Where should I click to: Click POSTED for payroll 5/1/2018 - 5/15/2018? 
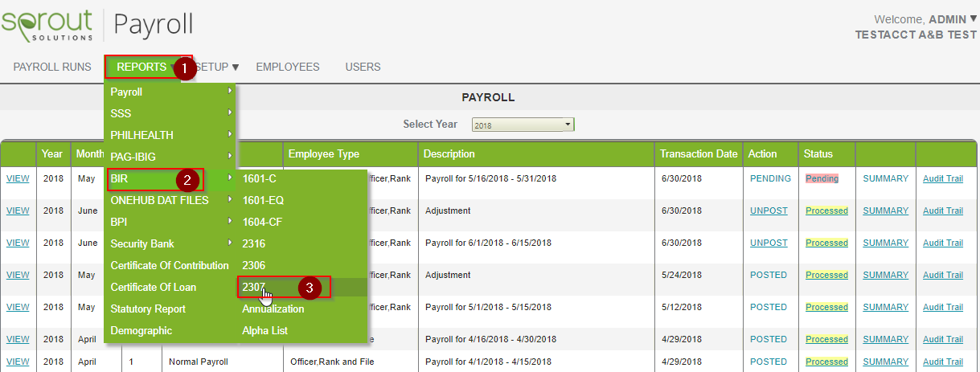[x=769, y=307]
